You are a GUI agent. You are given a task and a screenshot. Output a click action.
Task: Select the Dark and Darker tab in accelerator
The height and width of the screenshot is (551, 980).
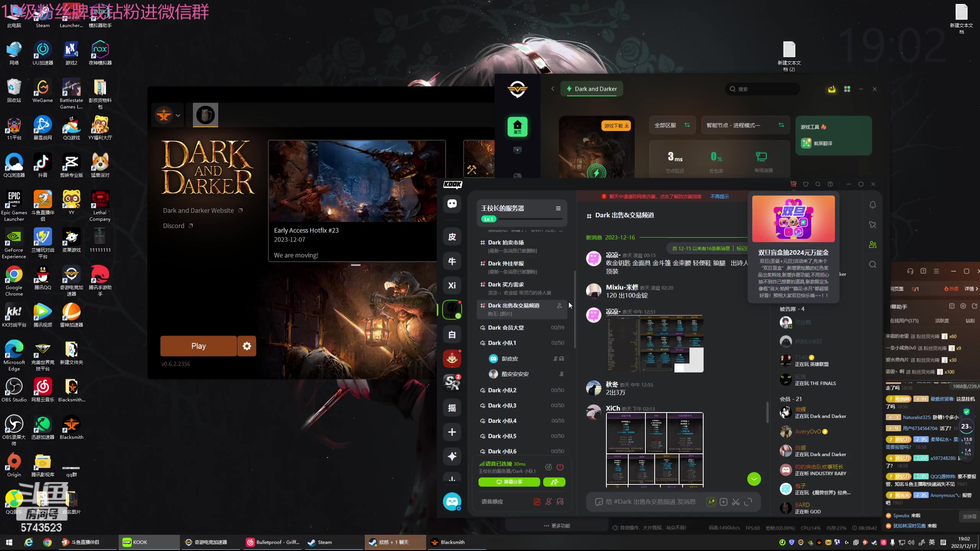592,89
